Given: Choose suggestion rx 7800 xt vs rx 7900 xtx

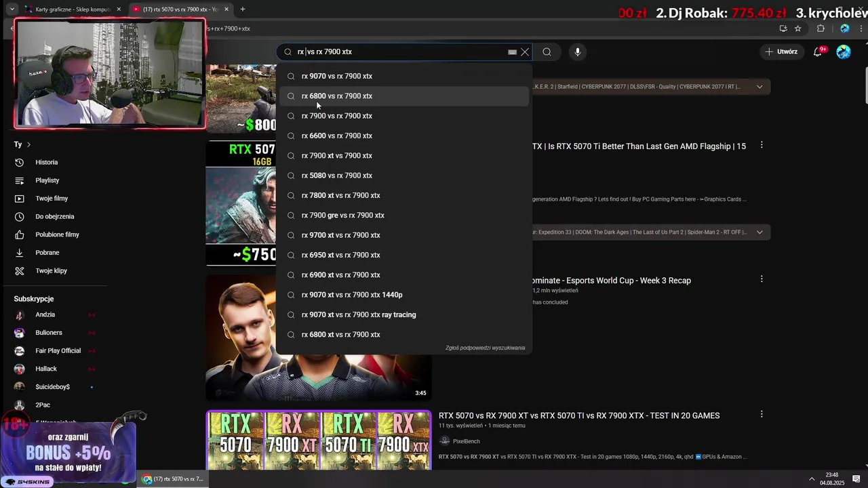Looking at the screenshot, I should (403, 195).
